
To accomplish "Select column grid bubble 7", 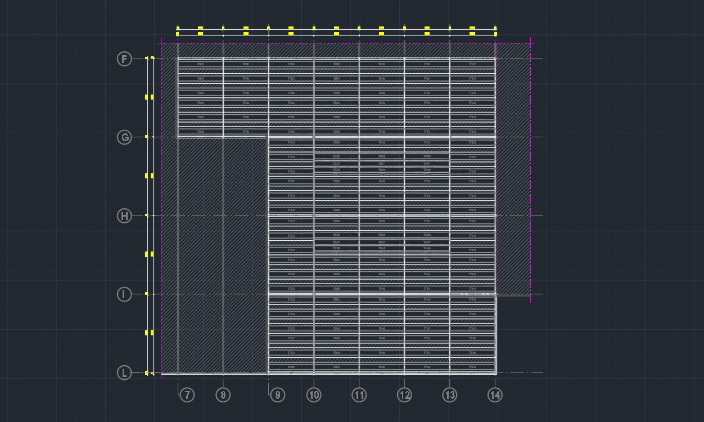I will (x=187, y=395).
